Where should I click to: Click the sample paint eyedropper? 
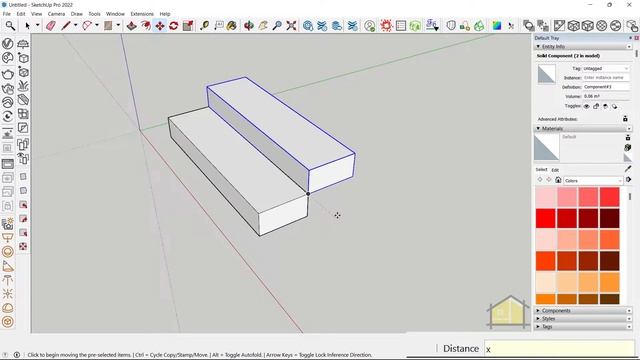628,169
